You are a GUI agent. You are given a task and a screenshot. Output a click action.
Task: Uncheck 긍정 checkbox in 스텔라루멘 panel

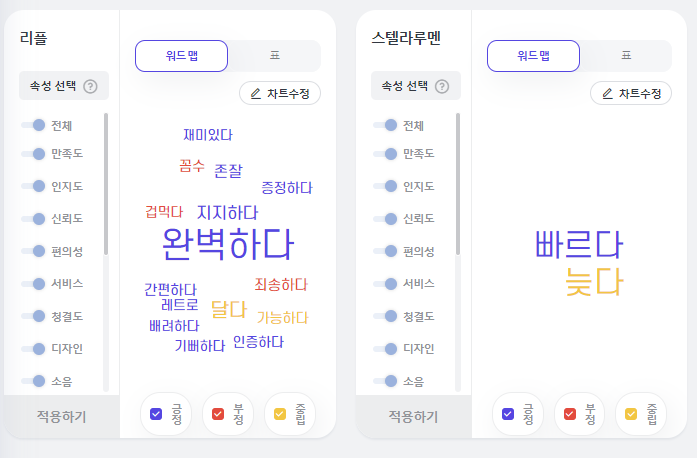pos(508,414)
